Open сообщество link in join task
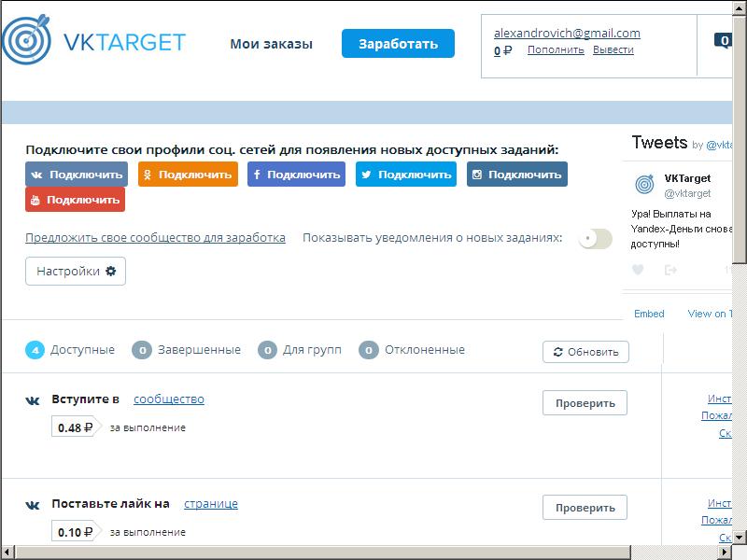The width and height of the screenshot is (747, 560). click(169, 399)
